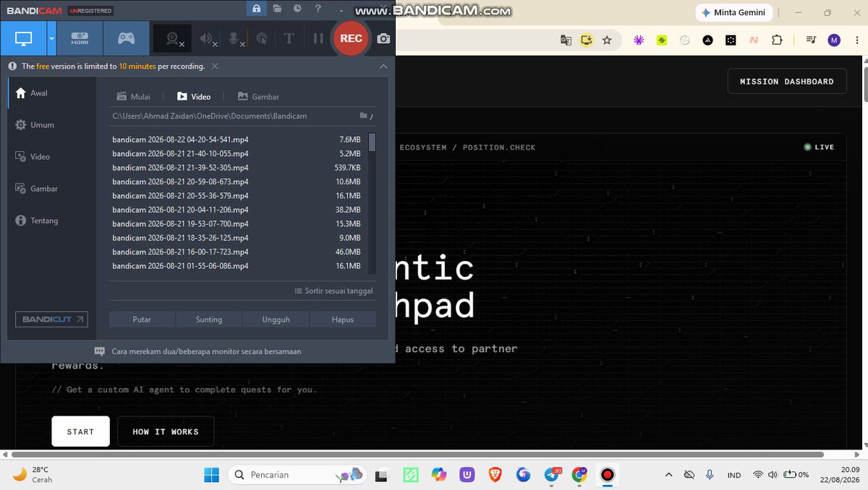Screen dimensions: 868x490
Task: Toggle the webcam overlay in Bandicam
Action: point(174,39)
